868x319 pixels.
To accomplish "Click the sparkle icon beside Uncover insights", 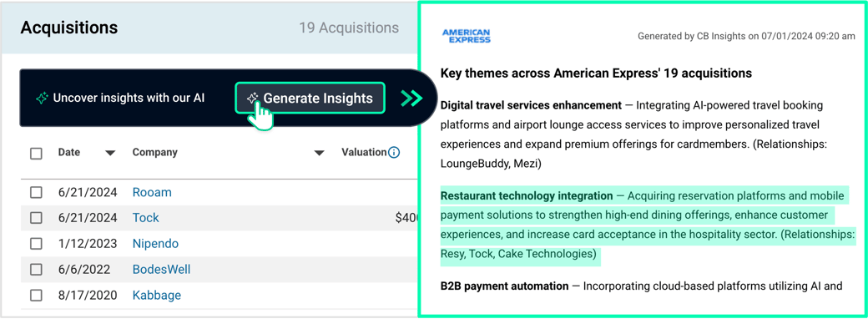I will coord(42,99).
